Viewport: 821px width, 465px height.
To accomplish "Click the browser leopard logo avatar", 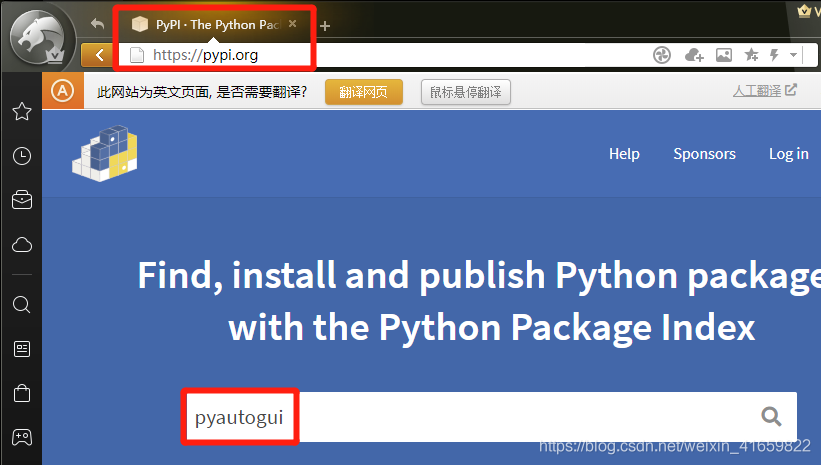I will 41,36.
